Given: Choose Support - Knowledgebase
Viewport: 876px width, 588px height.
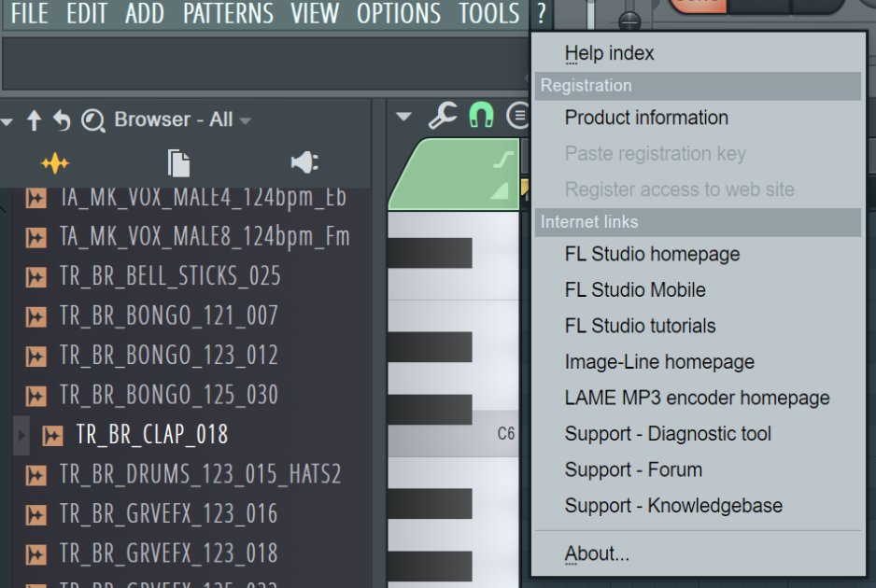Looking at the screenshot, I should (698, 505).
